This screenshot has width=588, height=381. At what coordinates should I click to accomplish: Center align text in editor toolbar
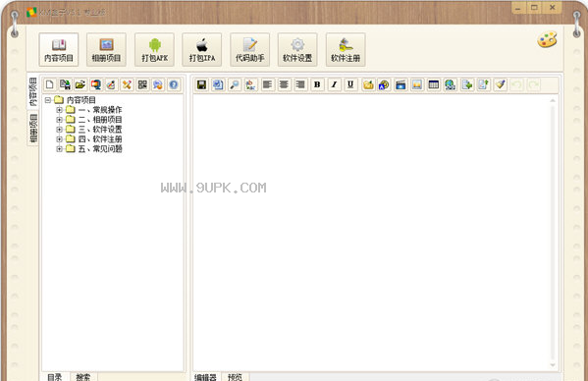click(x=284, y=84)
